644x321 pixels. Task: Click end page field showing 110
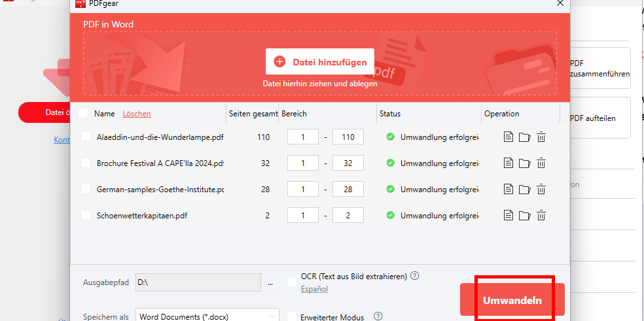(348, 137)
